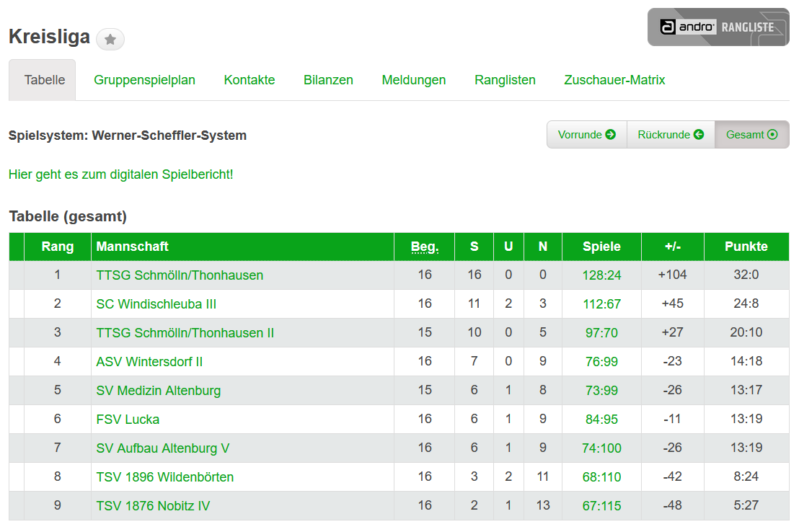Follow the digitalen Spielbericht link
Viewport: 799px width, 532px height.
click(120, 174)
